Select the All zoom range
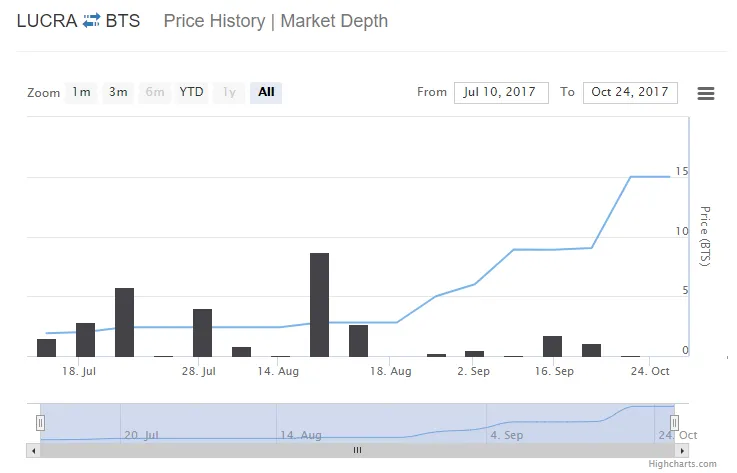This screenshot has width=737, height=473. coord(266,92)
